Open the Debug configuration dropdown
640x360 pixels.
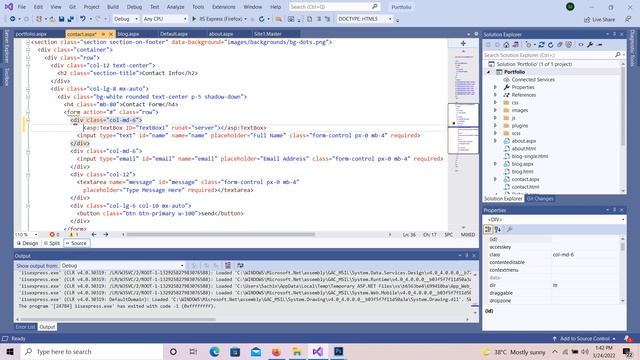click(x=126, y=19)
